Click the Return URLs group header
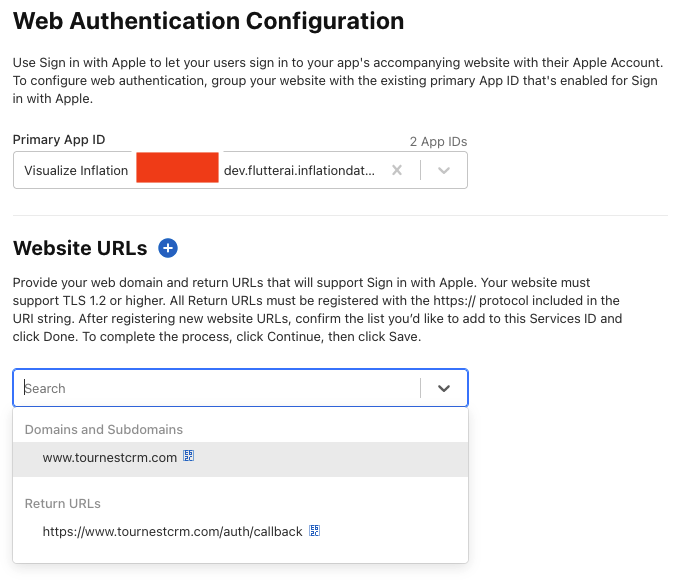 (63, 503)
